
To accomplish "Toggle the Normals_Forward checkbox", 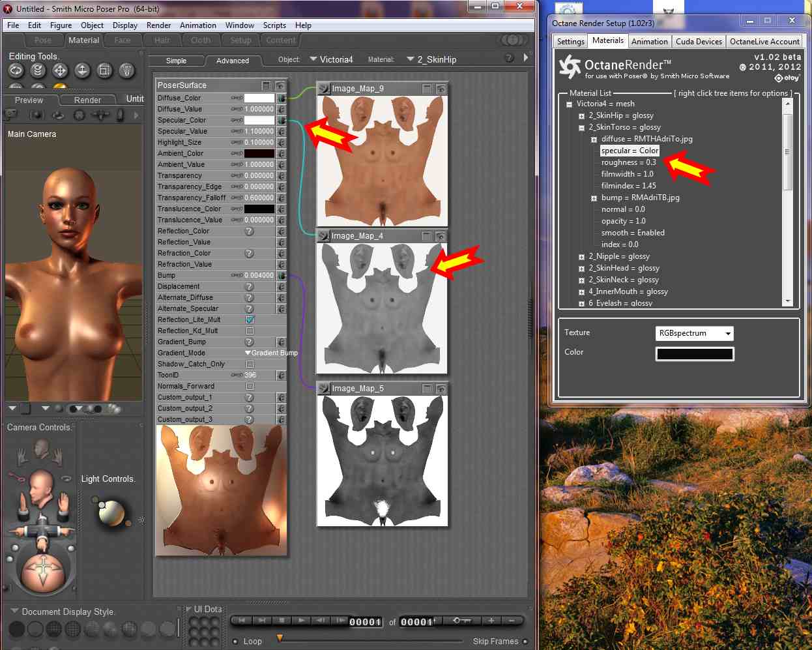I will coord(250,387).
